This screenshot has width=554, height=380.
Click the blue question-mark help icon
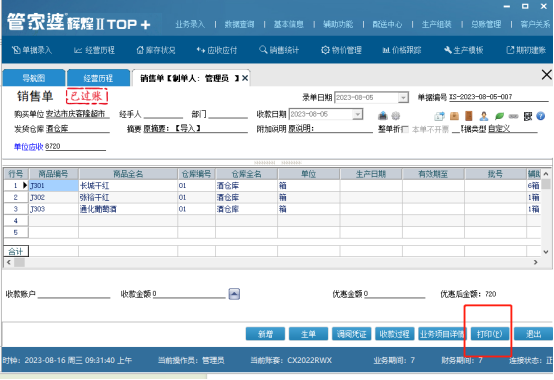point(541,116)
